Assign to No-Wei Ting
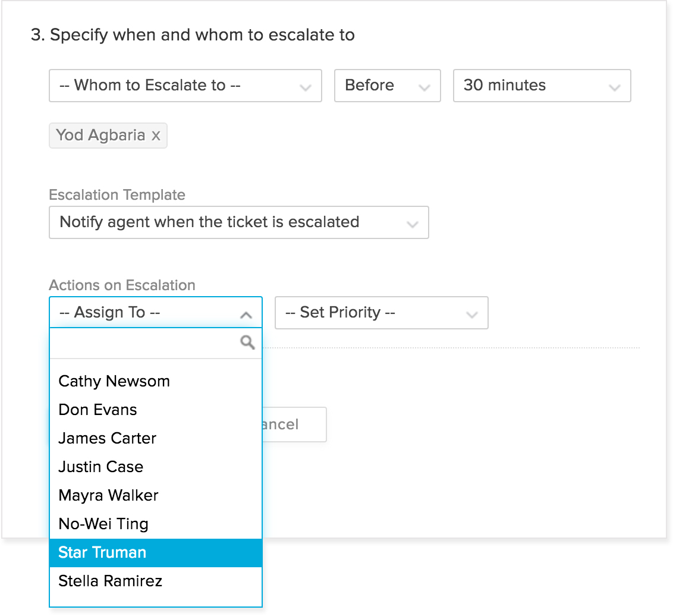 103,524
